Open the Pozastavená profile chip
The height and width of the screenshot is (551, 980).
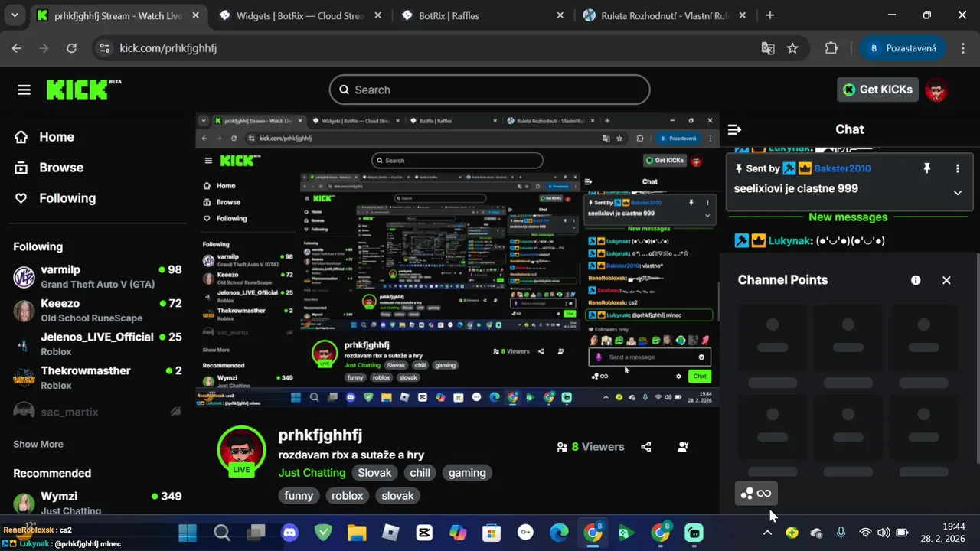[902, 48]
